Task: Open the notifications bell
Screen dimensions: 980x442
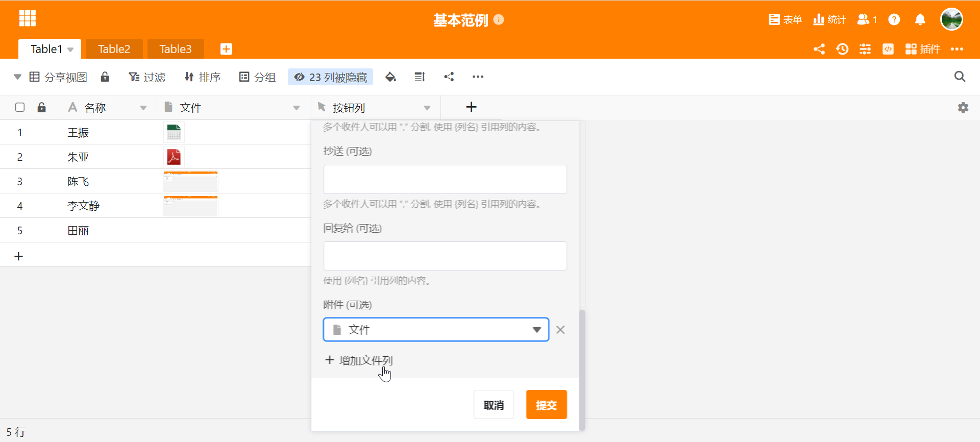Action: click(x=920, y=19)
